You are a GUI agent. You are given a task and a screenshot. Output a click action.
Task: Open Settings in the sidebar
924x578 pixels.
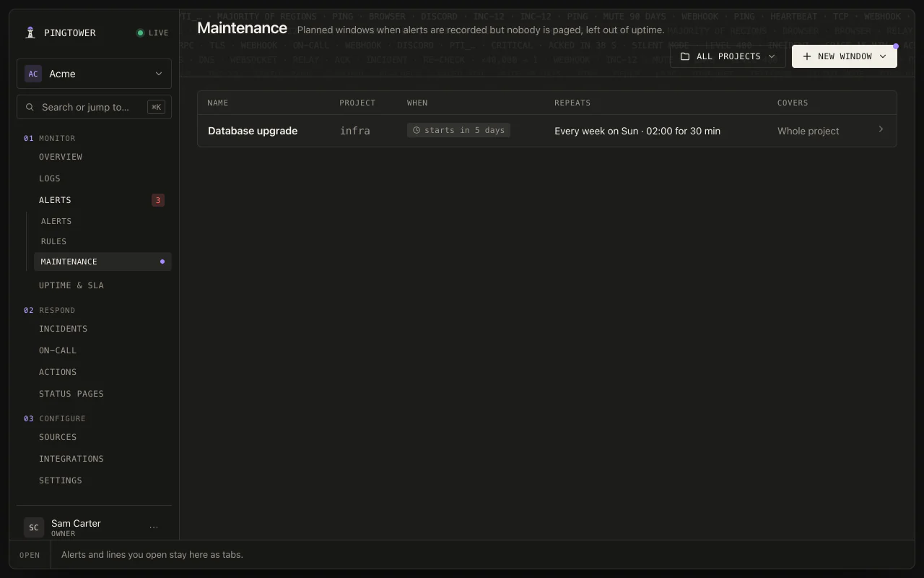61,480
